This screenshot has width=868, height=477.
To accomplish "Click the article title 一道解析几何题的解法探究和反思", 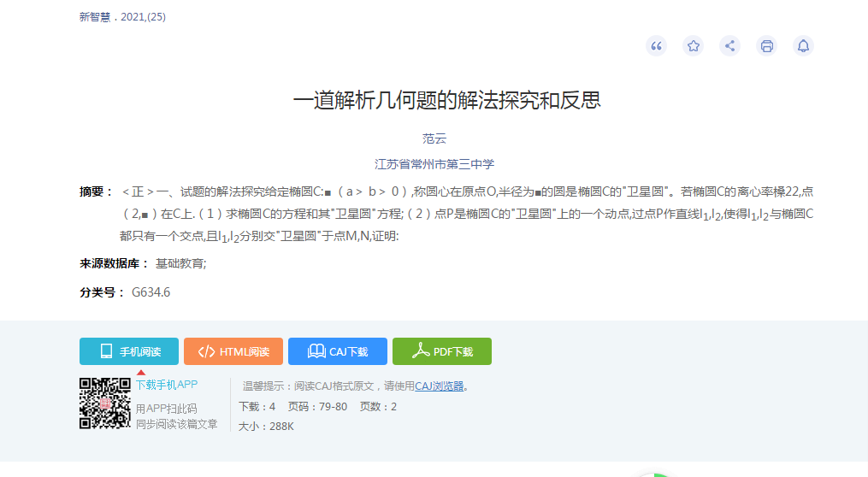I will point(446,100).
